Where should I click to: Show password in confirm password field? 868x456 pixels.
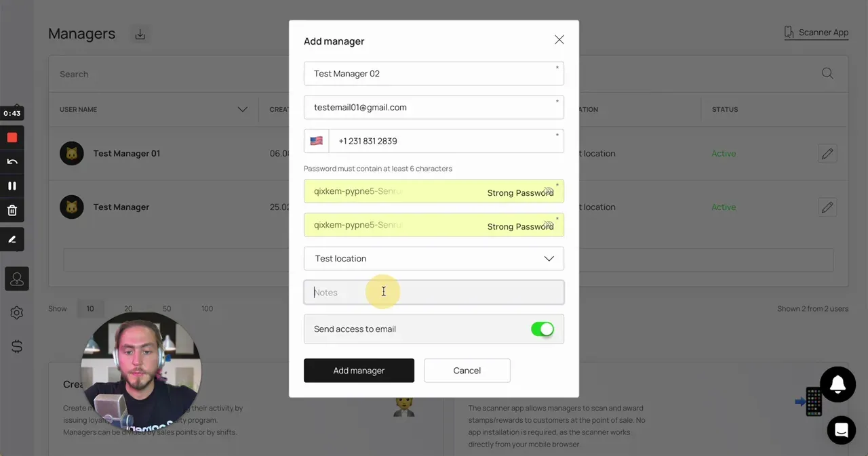549,224
